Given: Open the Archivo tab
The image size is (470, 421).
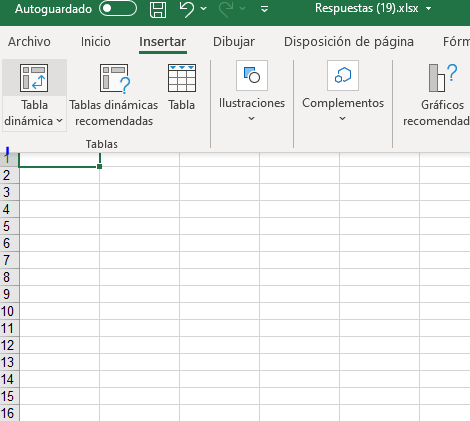Looking at the screenshot, I should 29,42.
